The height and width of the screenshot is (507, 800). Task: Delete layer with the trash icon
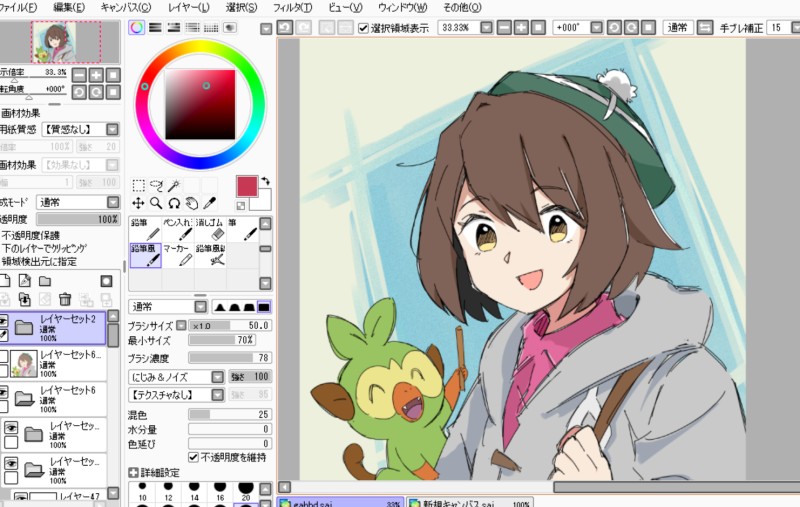pyautogui.click(x=65, y=299)
